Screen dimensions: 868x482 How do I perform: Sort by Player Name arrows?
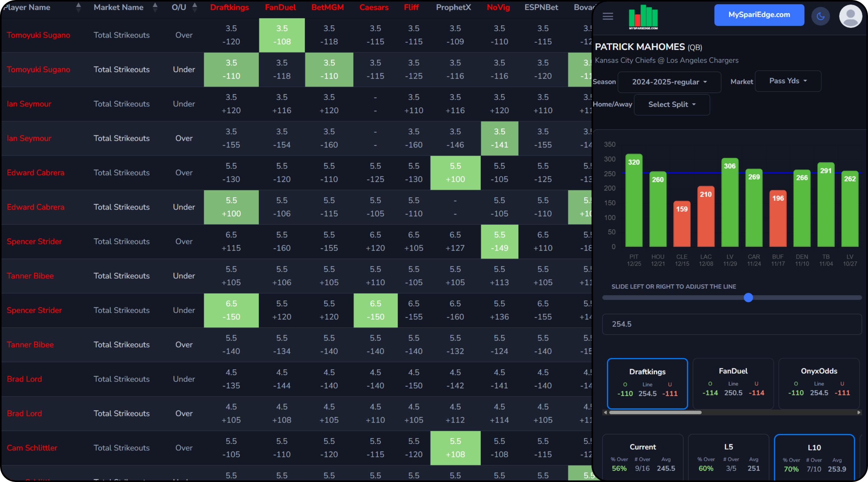[78, 7]
